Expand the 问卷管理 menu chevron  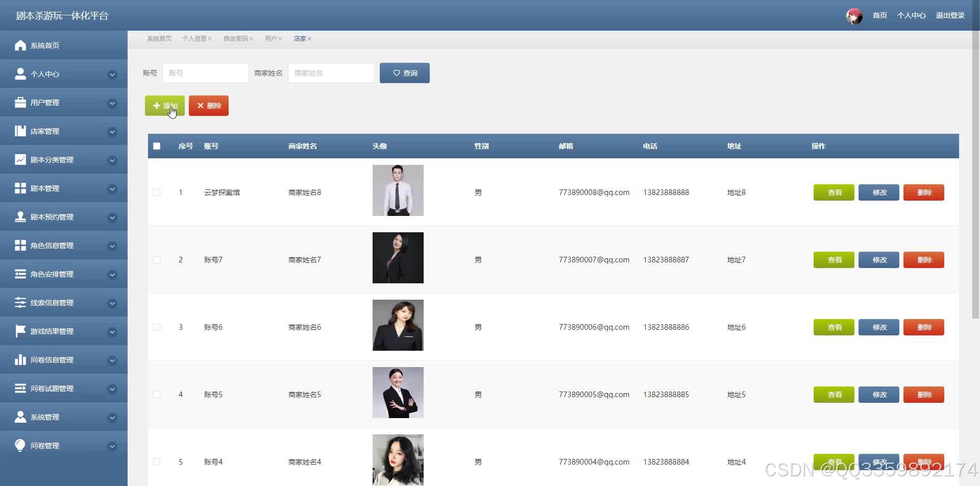[112, 446]
